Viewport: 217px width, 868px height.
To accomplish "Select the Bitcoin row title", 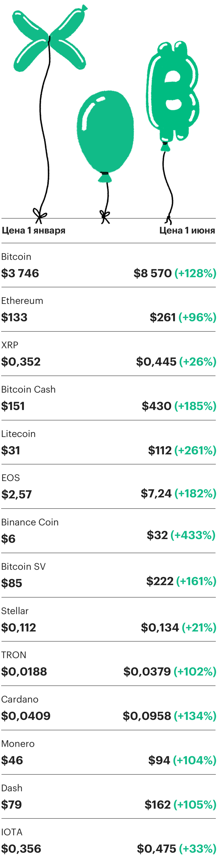I will 16,257.
